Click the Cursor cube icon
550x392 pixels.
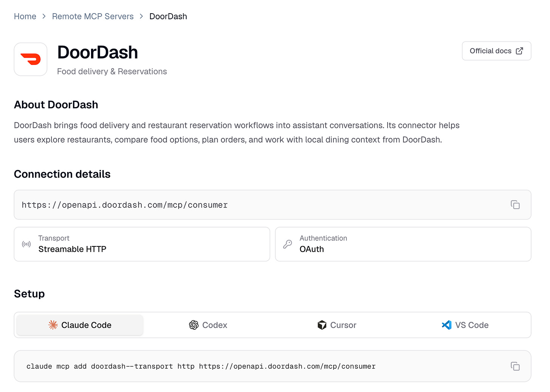pos(322,325)
